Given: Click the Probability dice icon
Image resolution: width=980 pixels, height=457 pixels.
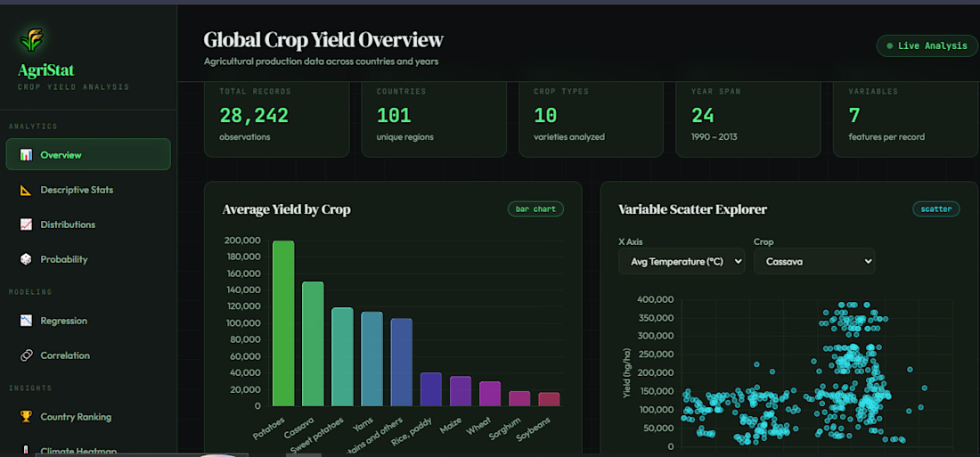Looking at the screenshot, I should (26, 259).
